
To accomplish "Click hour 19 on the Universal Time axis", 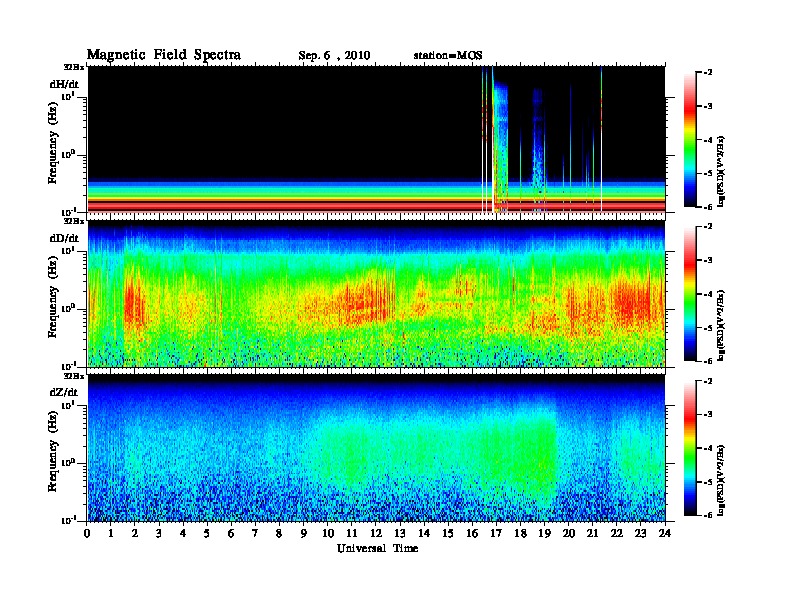I will [x=544, y=533].
